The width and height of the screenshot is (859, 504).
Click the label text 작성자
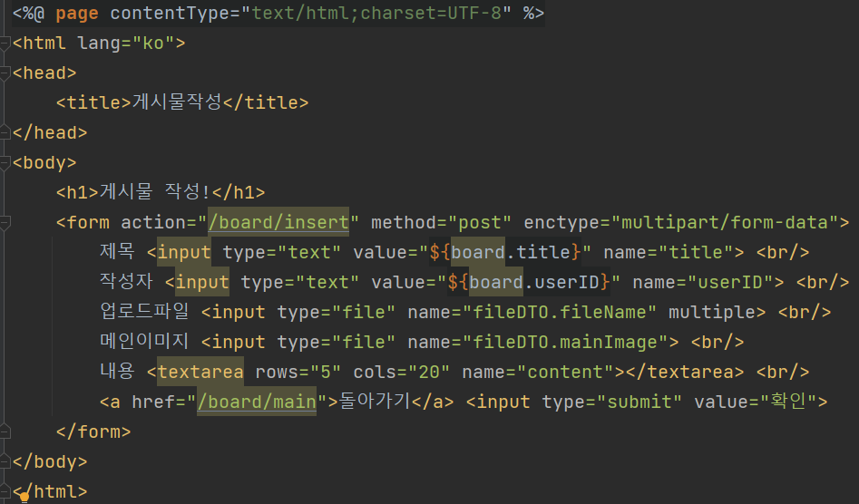(x=126, y=281)
